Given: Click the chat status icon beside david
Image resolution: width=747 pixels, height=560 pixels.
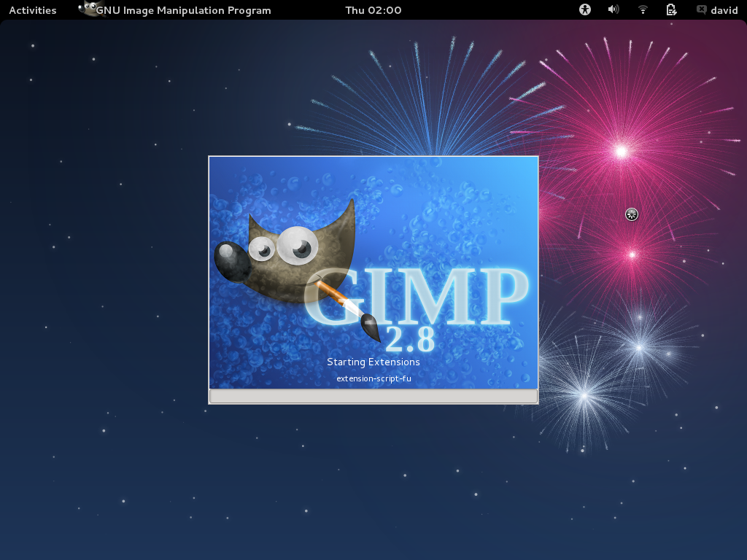Looking at the screenshot, I should (701, 9).
